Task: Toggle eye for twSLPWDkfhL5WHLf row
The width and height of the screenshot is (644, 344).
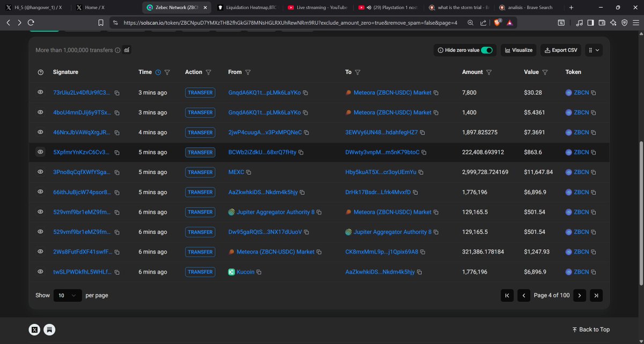Action: pos(40,272)
